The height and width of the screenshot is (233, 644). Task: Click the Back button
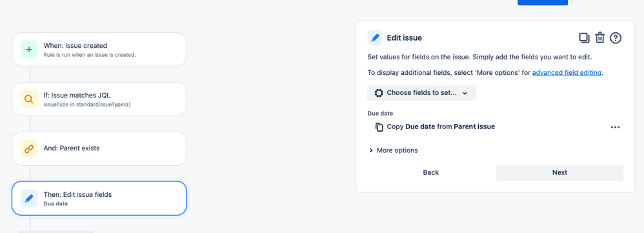point(431,172)
